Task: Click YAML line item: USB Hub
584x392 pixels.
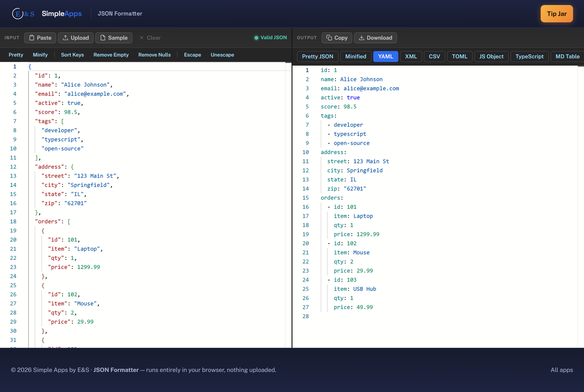Action: [x=355, y=289]
